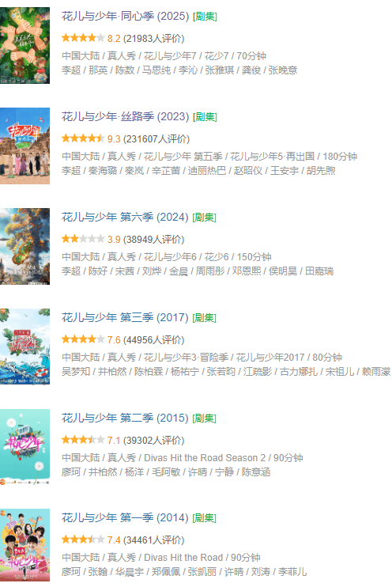Open the 花儿与少年·同心季 (2025) title link
This screenshot has width=392, height=587.
click(126, 16)
